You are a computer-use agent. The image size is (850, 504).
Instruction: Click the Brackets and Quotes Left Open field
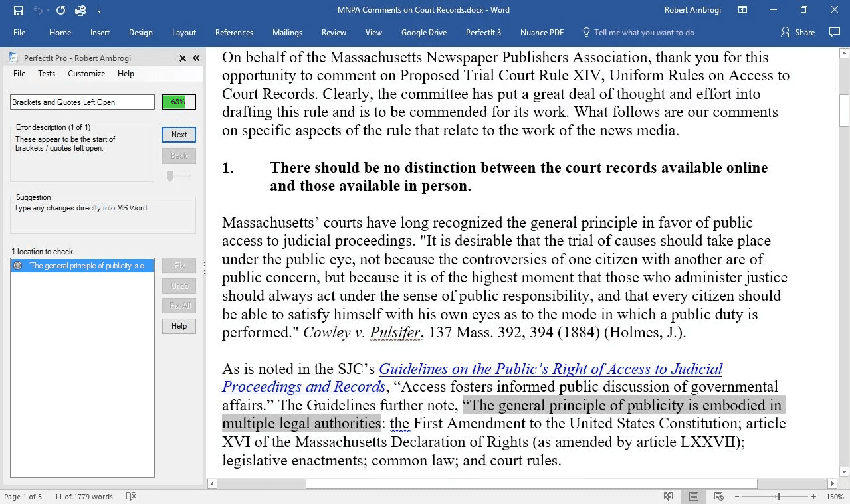[x=82, y=102]
